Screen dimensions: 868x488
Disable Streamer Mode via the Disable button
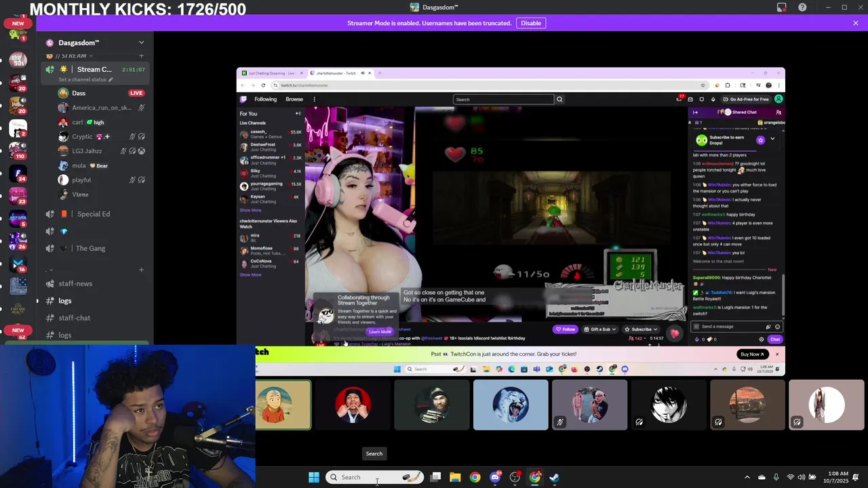(x=531, y=23)
